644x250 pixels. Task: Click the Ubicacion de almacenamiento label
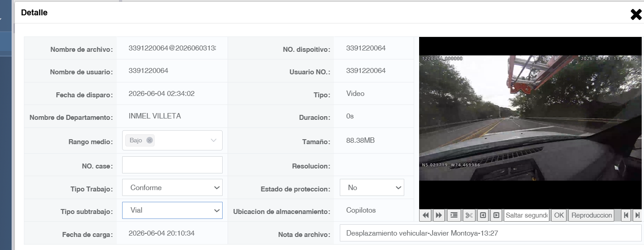click(x=282, y=211)
